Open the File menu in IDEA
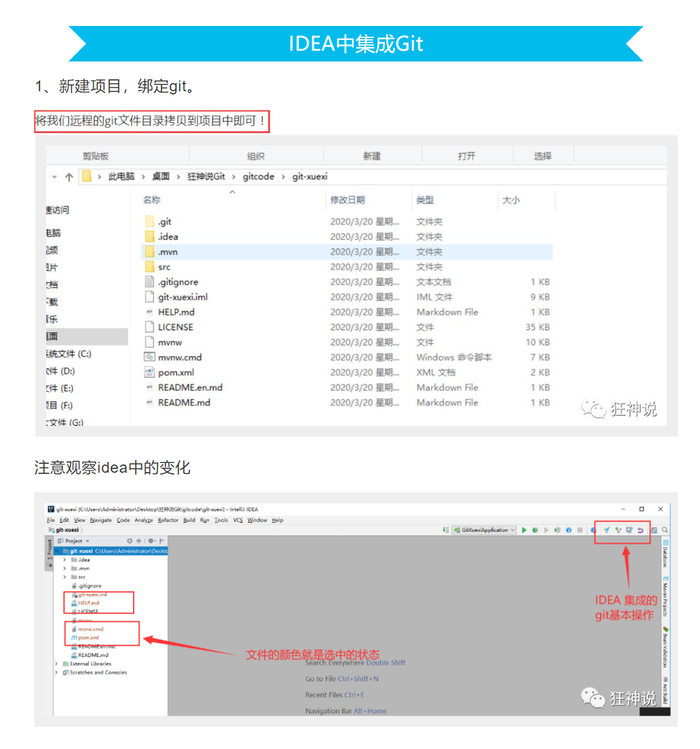 click(51, 520)
